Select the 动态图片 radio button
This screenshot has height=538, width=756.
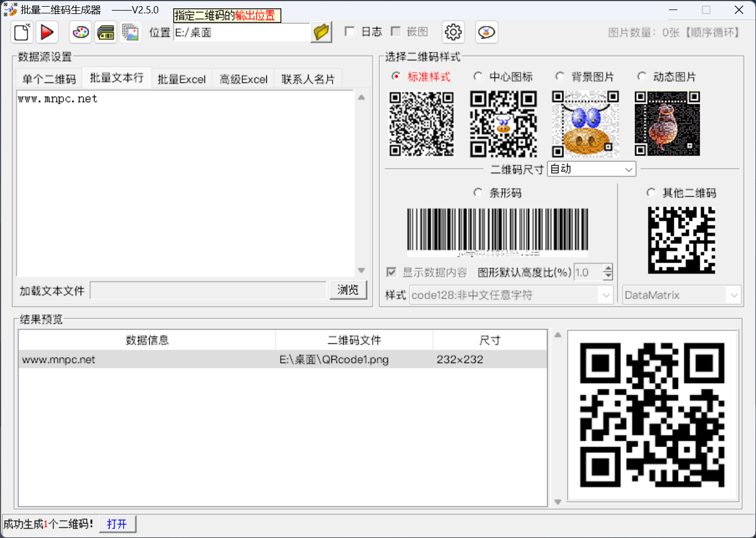(642, 76)
